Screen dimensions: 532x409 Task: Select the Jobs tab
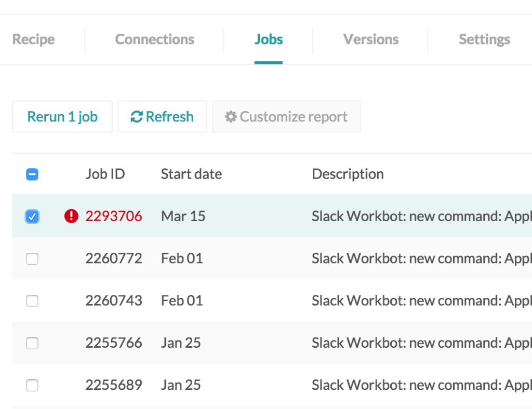pyautogui.click(x=269, y=39)
